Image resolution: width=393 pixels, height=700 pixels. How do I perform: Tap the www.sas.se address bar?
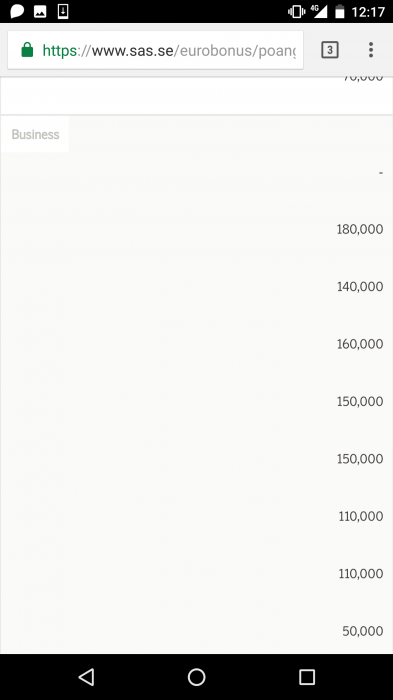(155, 50)
